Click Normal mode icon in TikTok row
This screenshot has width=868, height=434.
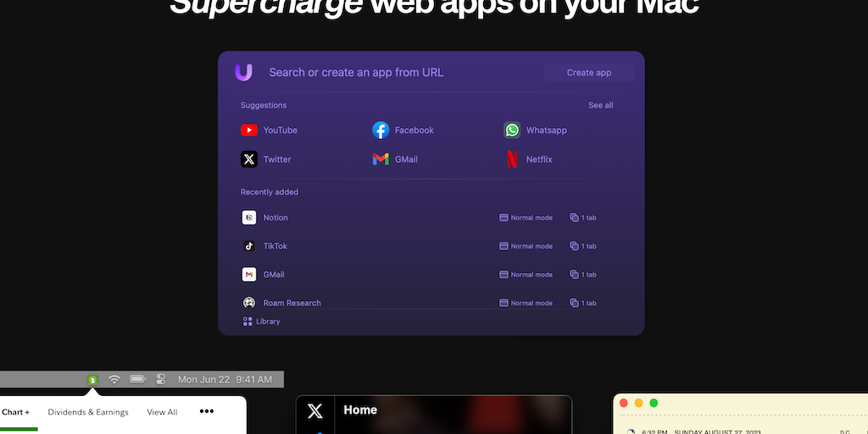coord(504,246)
